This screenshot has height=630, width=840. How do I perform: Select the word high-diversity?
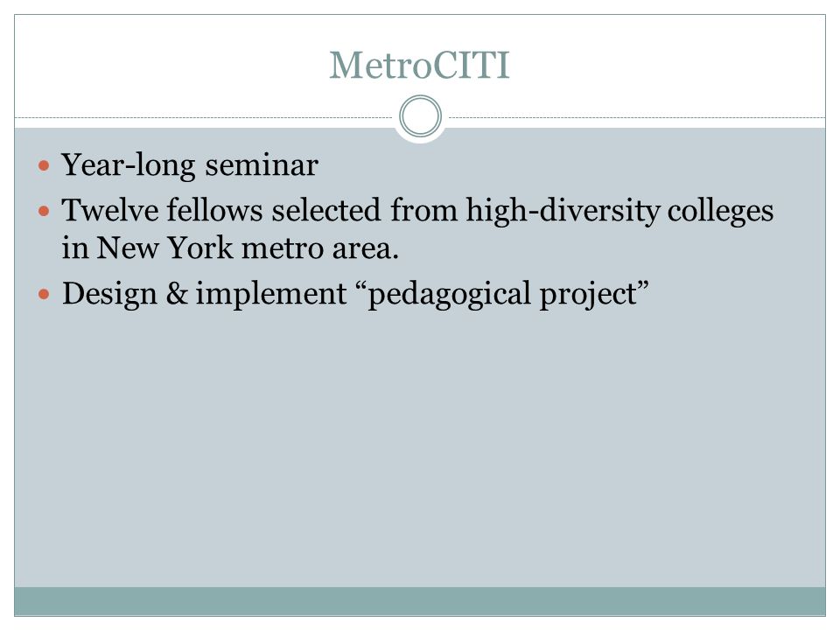563,211
